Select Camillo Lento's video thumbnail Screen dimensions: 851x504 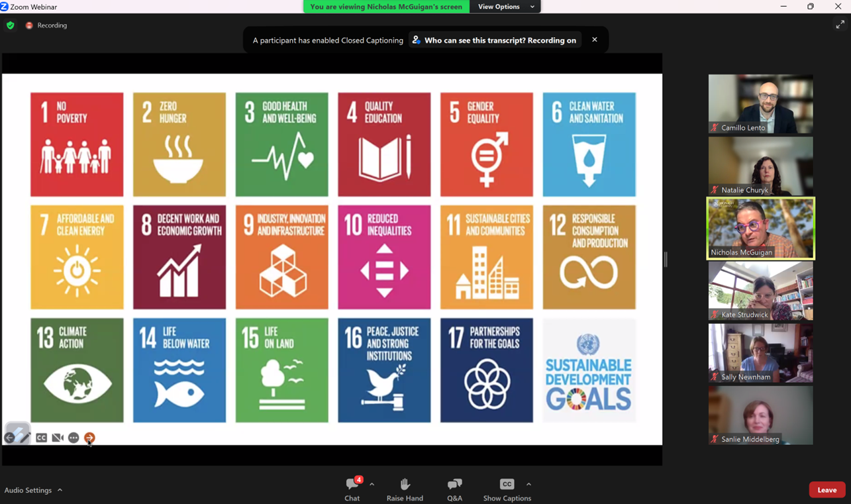point(760,104)
